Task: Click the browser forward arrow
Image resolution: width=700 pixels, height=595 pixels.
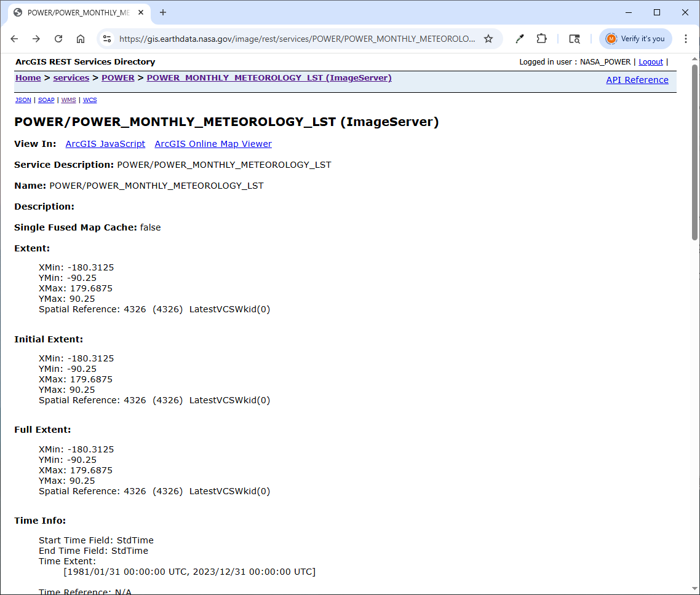Action: coord(36,39)
